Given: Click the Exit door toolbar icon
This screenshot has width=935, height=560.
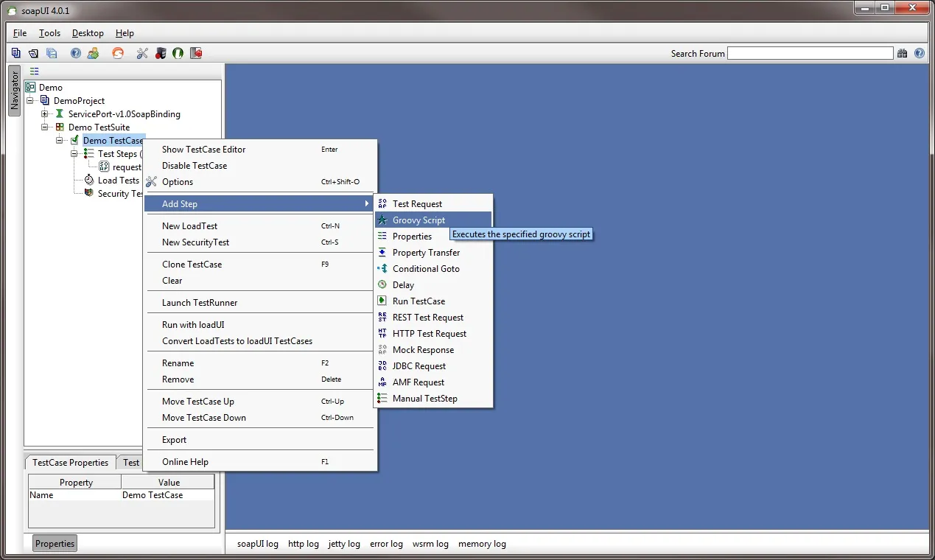Looking at the screenshot, I should (x=196, y=53).
